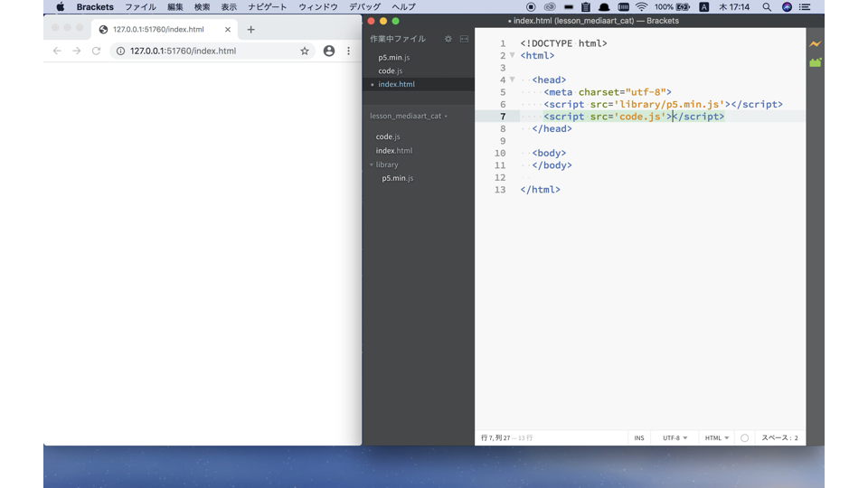Open UTF-8 encoding dropdown

tap(675, 437)
